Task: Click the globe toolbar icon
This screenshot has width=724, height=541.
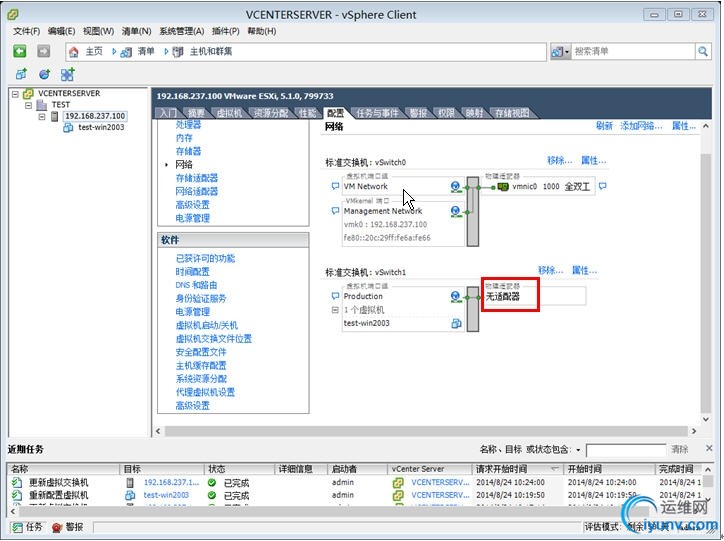Action: click(x=44, y=74)
